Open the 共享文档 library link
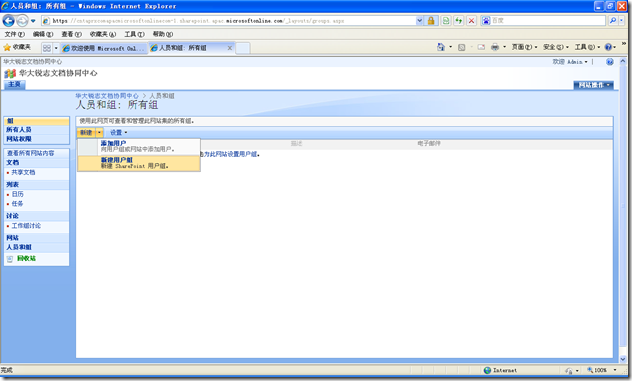This screenshot has width=632, height=381. [x=23, y=172]
